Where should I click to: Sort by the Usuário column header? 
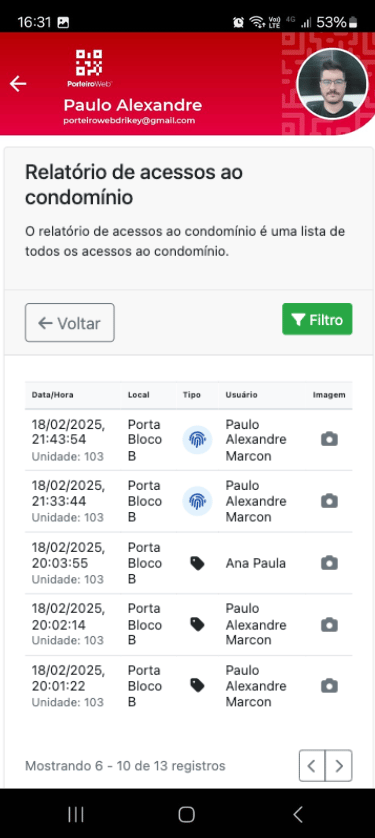[241, 395]
